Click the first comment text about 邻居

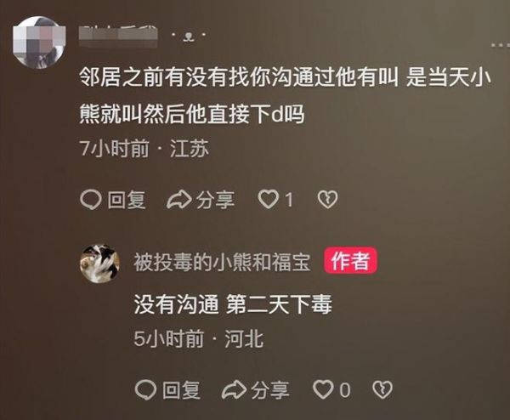tap(286, 96)
